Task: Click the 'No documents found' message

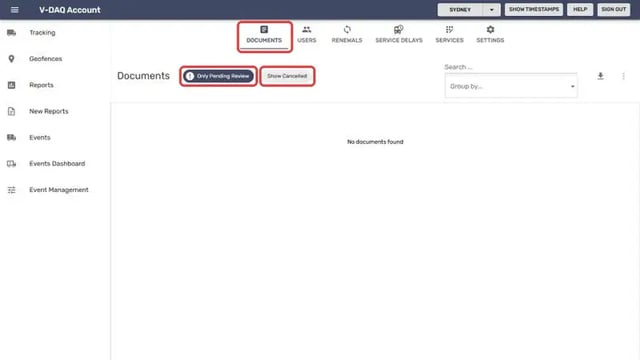Action: [375, 142]
